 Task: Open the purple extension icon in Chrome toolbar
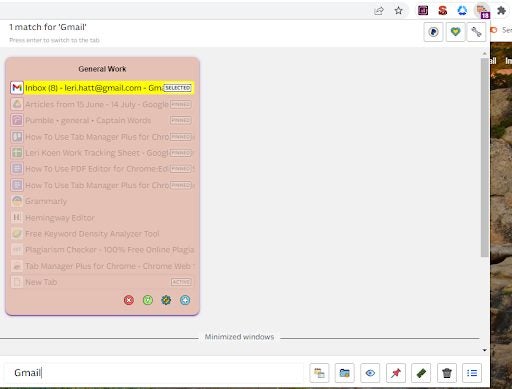click(423, 11)
